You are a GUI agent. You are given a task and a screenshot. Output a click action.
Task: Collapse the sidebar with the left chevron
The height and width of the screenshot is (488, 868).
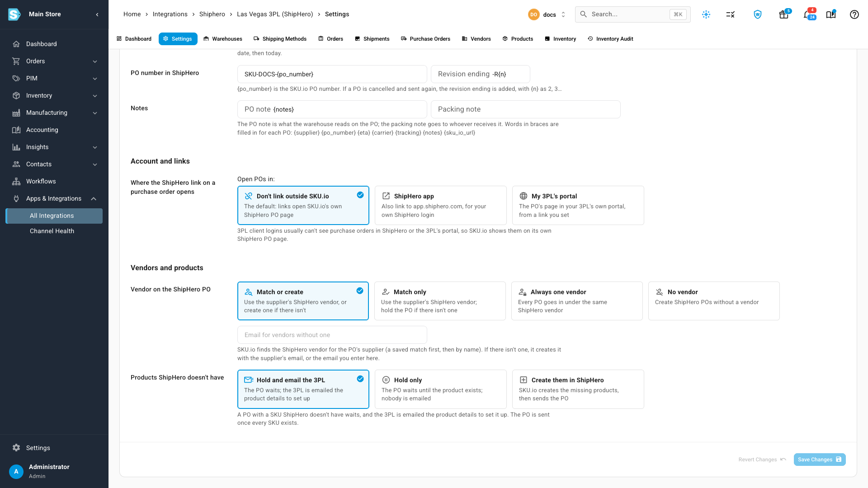(97, 14)
